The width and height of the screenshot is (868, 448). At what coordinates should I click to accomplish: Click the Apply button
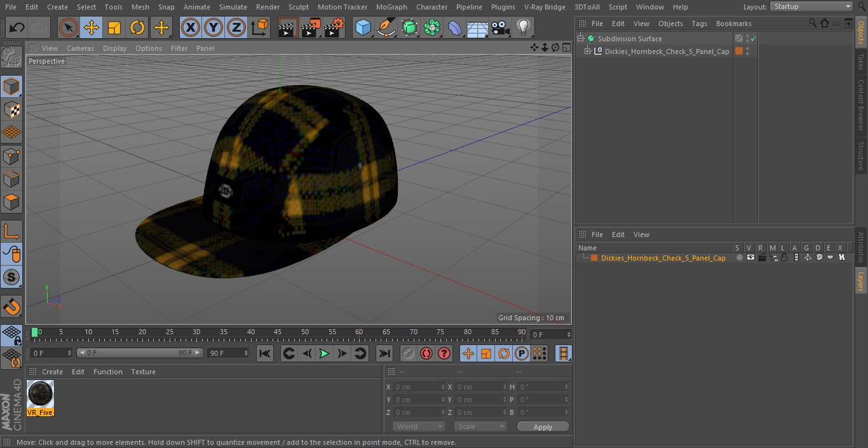[543, 427]
